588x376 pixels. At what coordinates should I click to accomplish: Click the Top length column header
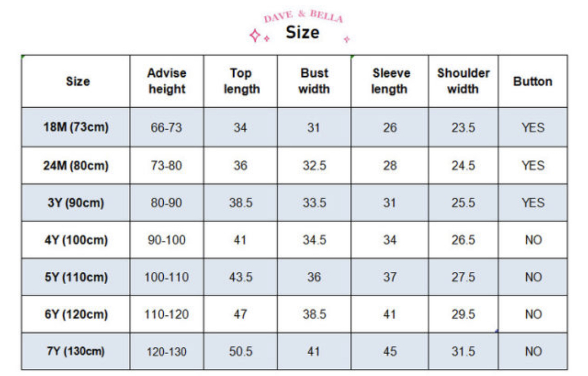(x=241, y=82)
